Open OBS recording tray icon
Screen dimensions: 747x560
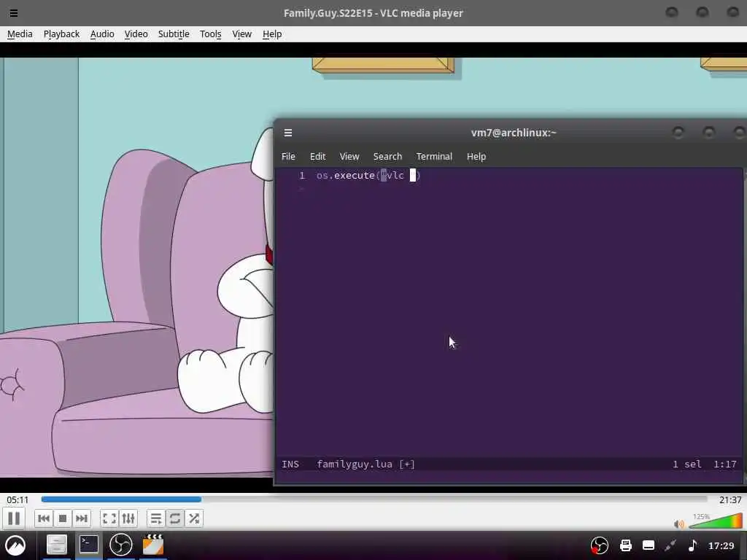tap(600, 545)
